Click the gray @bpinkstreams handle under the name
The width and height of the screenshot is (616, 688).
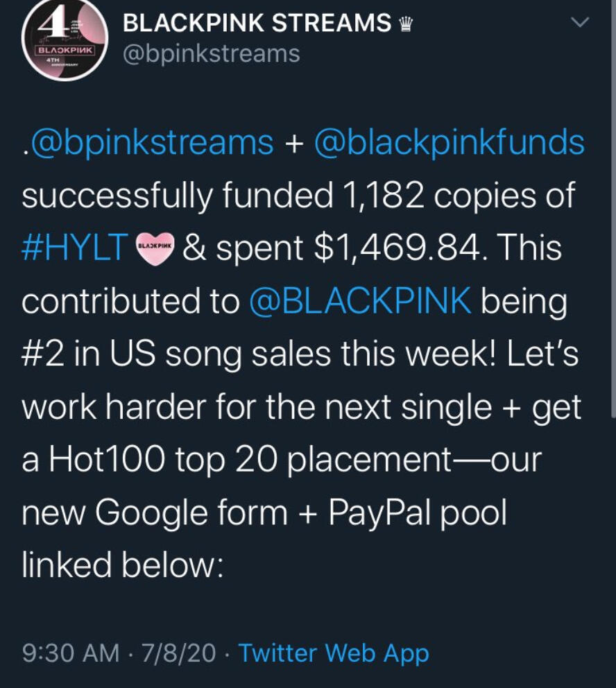[x=211, y=54]
